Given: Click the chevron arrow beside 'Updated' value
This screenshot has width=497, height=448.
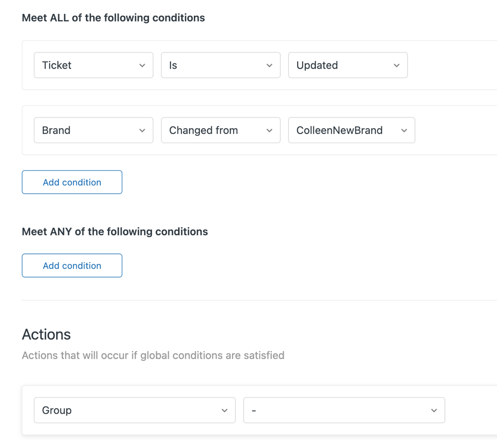Looking at the screenshot, I should (397, 66).
